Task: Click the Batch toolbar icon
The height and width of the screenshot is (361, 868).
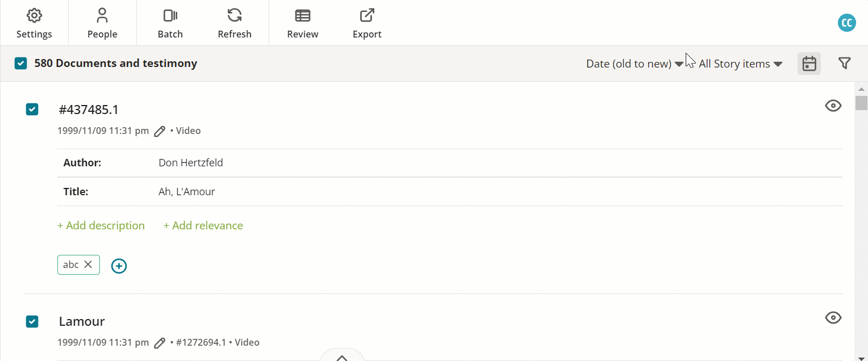Action: pyautogui.click(x=170, y=15)
